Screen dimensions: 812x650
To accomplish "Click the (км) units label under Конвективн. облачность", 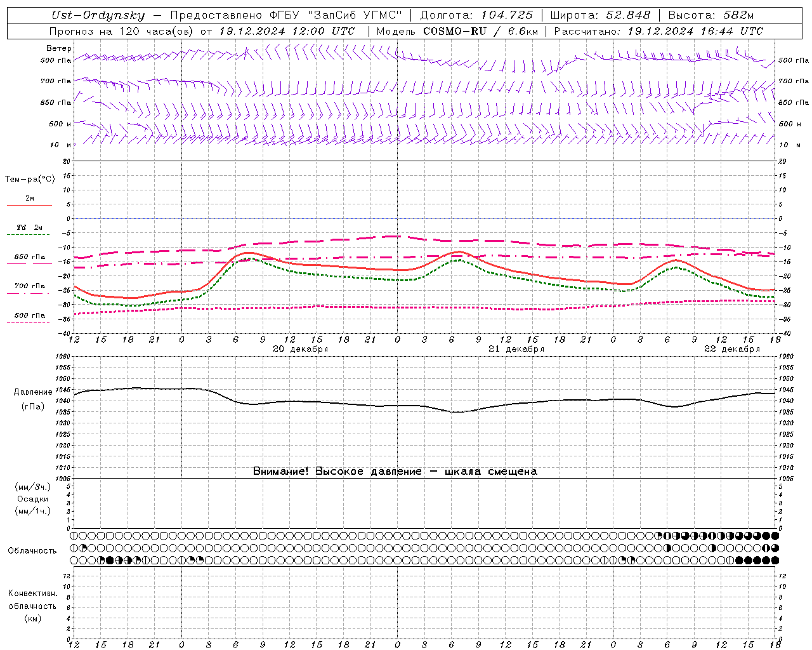I will [x=33, y=618].
